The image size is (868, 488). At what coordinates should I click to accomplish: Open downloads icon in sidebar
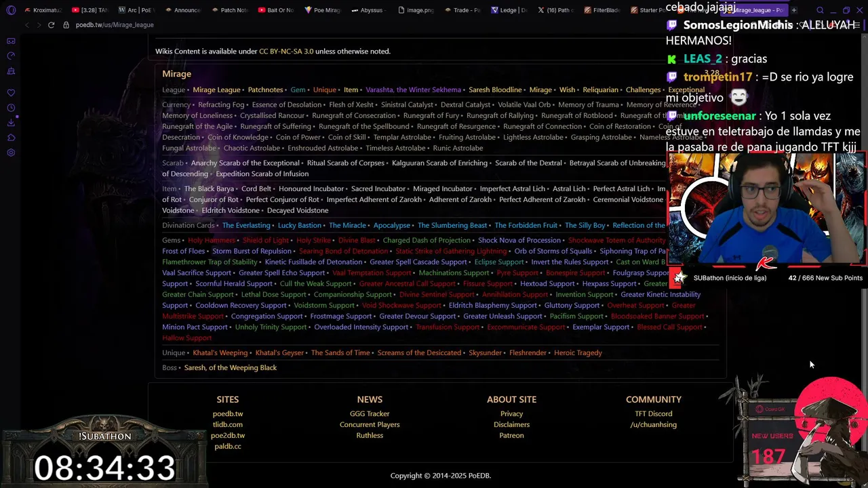11,123
